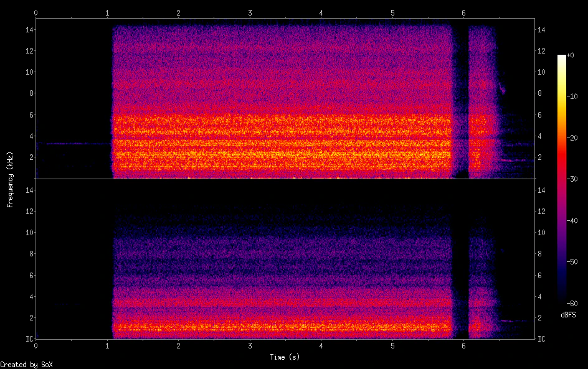The width and height of the screenshot is (588, 369).
Task: Click the "Time (s)" axis title
Action: (285, 357)
